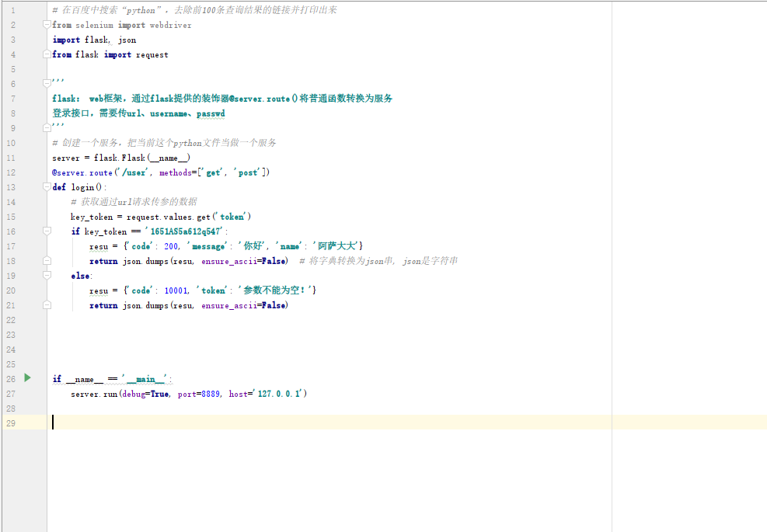
Task: Run the script from the green arrow on line 26
Action: (27, 378)
